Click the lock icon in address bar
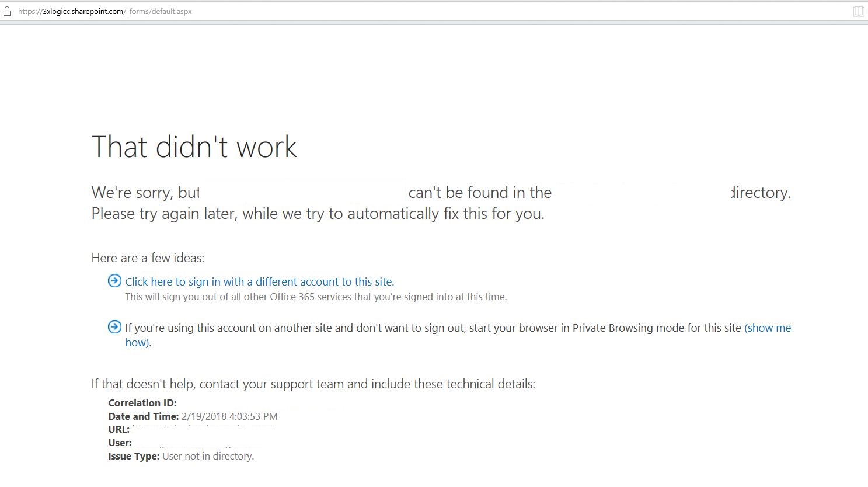Image resolution: width=868 pixels, height=487 pixels. tap(7, 11)
